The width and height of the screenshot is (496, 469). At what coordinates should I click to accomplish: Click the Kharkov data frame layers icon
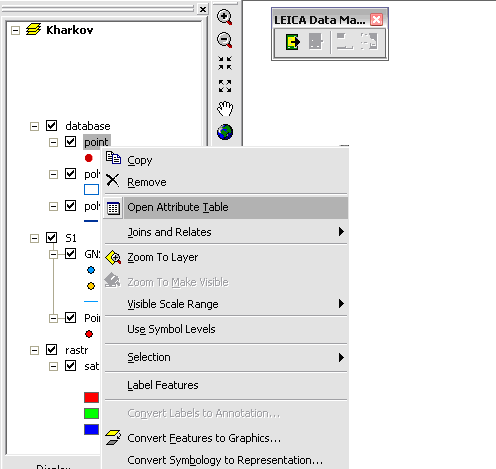(x=33, y=30)
